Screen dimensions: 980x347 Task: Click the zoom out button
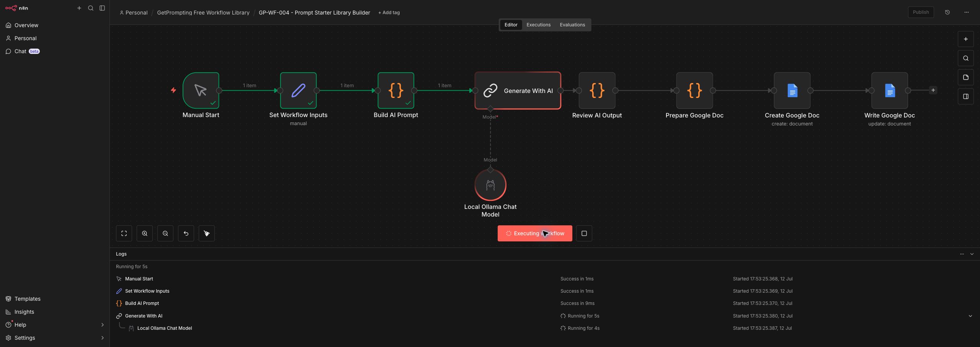(x=165, y=233)
